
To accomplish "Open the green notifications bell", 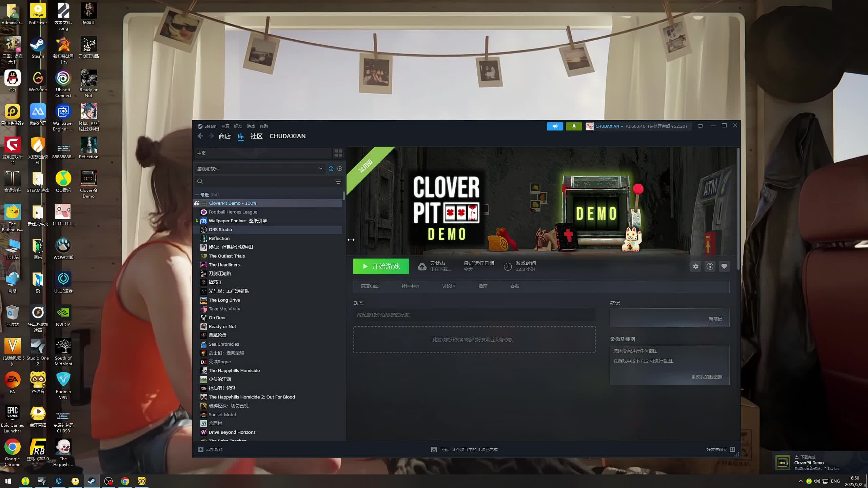I will [574, 126].
